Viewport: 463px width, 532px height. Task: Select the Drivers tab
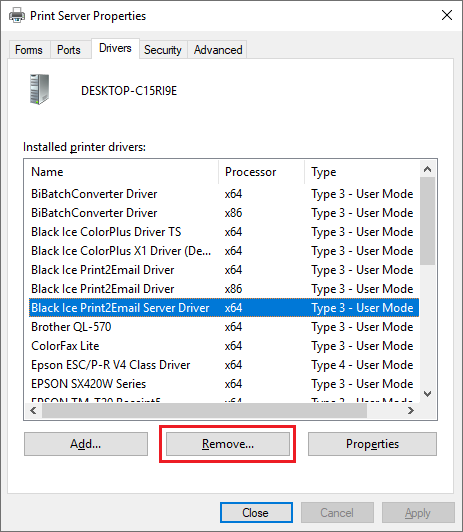pyautogui.click(x=115, y=48)
